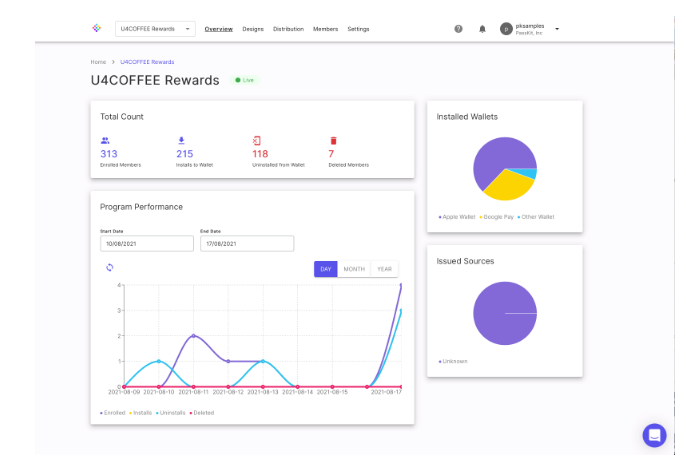
Task: Toggle the Apple Wallet legend item
Action: point(457,217)
